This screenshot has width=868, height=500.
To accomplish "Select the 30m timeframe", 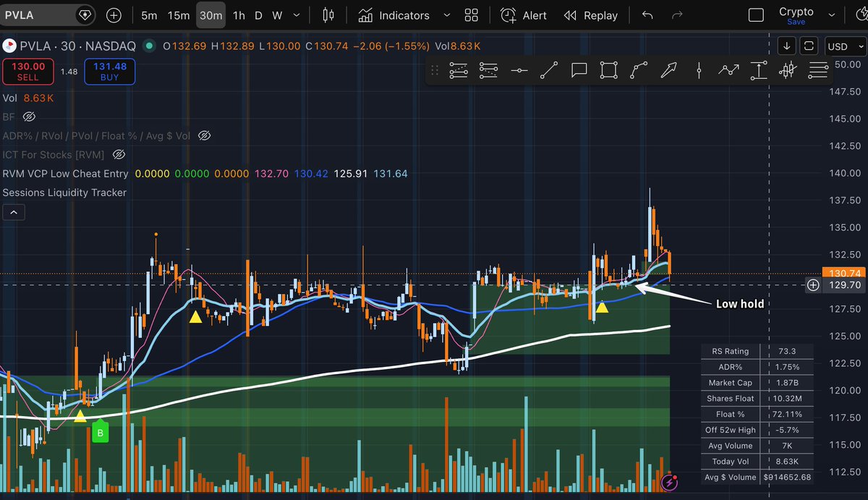I will point(210,15).
